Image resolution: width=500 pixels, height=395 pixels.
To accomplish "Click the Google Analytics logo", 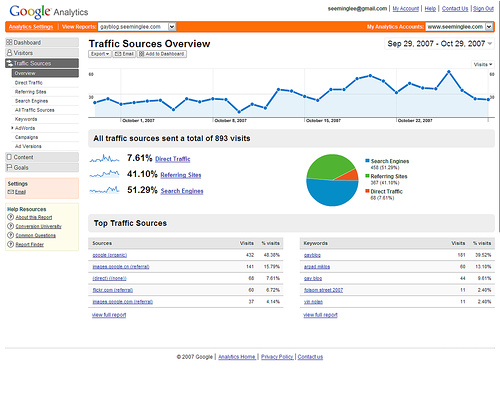I will coord(49,12).
